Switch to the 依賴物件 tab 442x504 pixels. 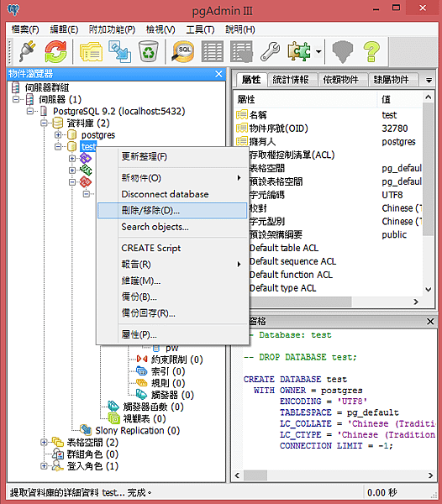[x=341, y=80]
